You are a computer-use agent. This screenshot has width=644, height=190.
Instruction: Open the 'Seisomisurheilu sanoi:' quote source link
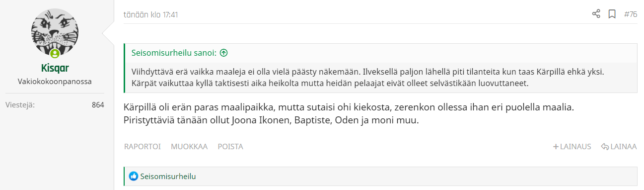coord(174,53)
